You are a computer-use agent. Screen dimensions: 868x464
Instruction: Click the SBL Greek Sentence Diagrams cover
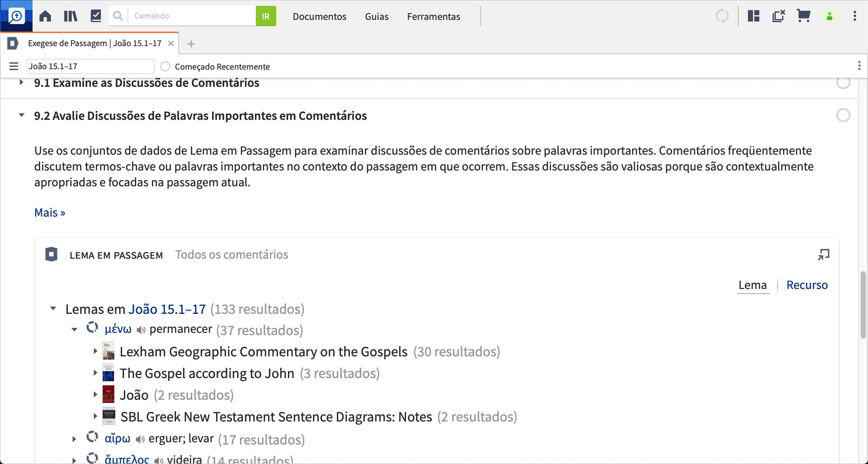coord(109,417)
